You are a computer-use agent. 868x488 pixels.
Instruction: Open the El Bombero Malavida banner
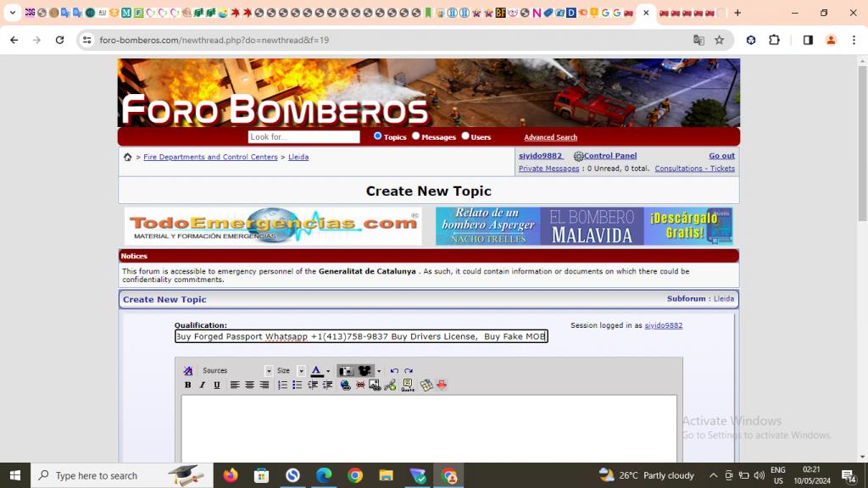coord(584,226)
